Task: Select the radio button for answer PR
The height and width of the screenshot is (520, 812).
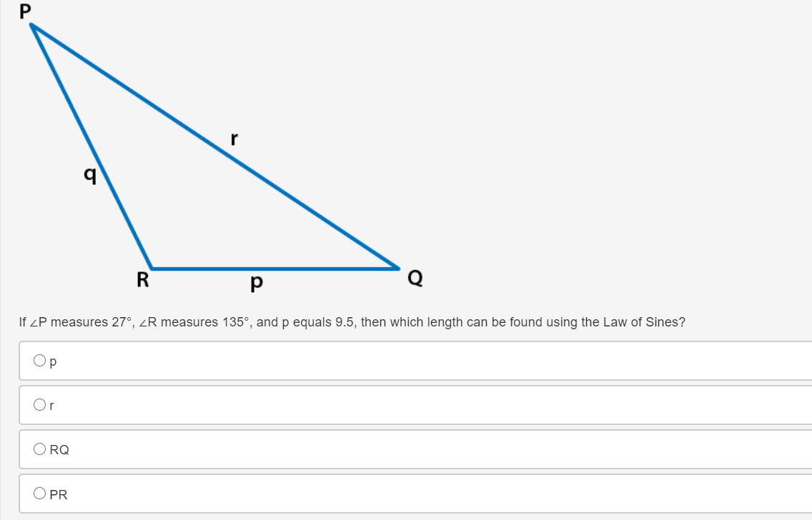Action: tap(39, 493)
